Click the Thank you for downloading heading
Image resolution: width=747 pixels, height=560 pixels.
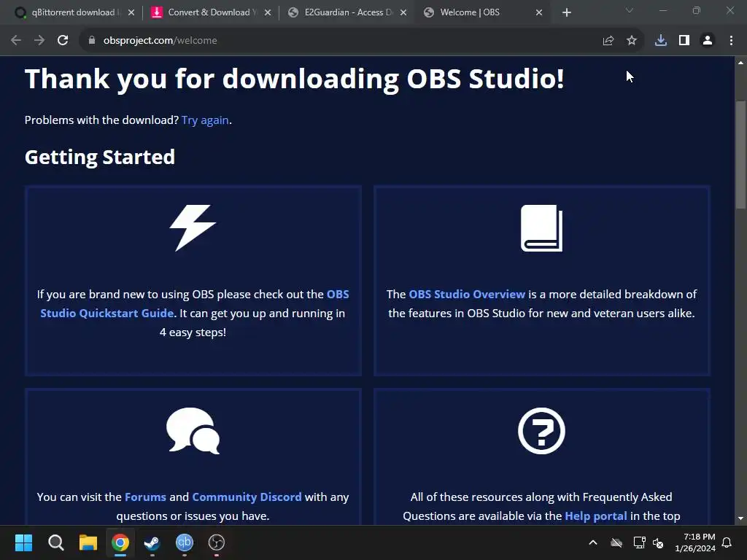click(295, 79)
